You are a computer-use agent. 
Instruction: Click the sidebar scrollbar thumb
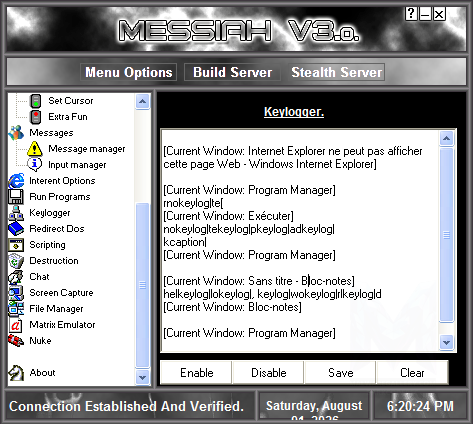142,285
